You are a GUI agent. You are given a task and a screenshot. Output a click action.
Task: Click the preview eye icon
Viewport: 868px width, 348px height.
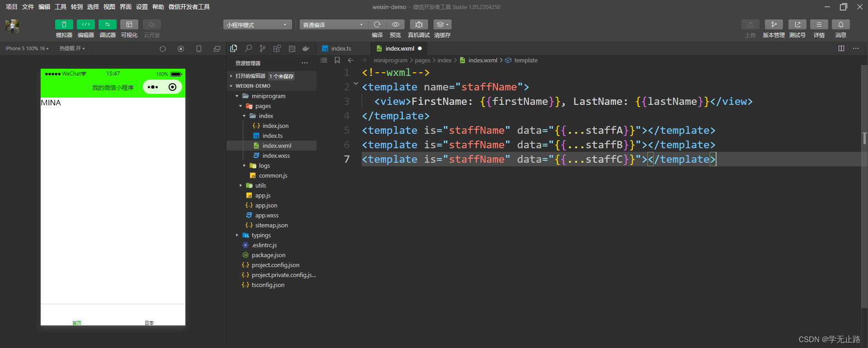coord(396,24)
